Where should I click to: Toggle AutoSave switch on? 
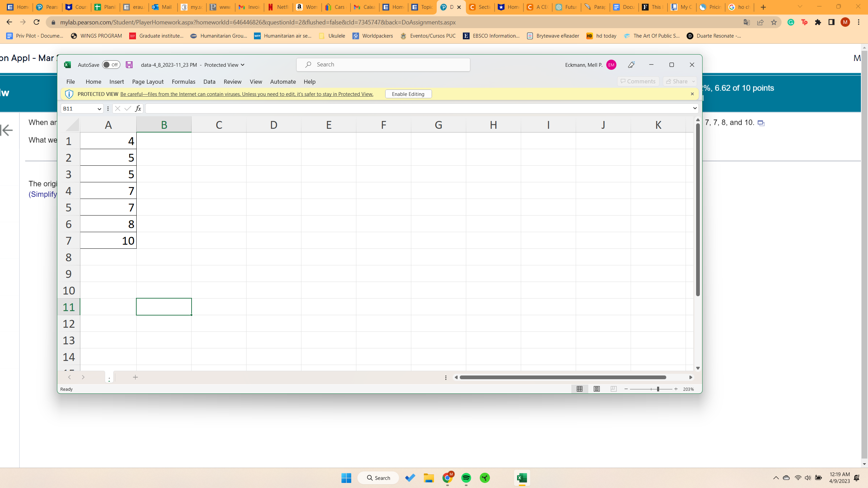(x=111, y=65)
